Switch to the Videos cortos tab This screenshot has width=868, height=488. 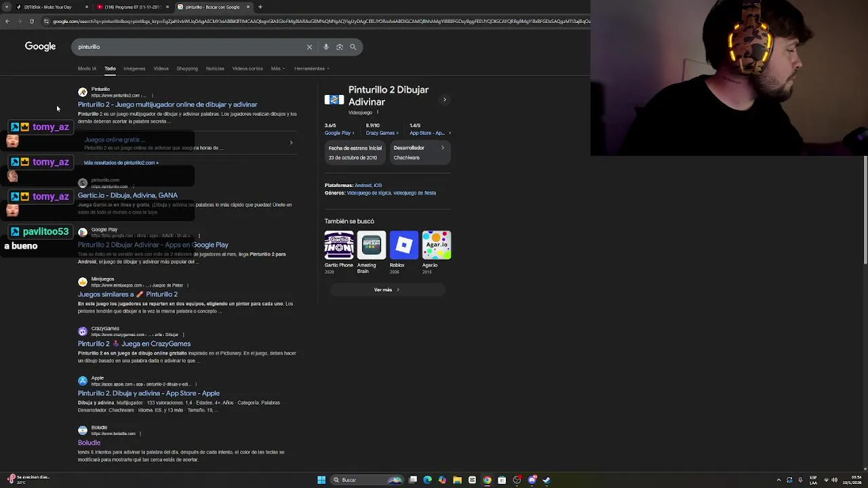pyautogui.click(x=248, y=68)
